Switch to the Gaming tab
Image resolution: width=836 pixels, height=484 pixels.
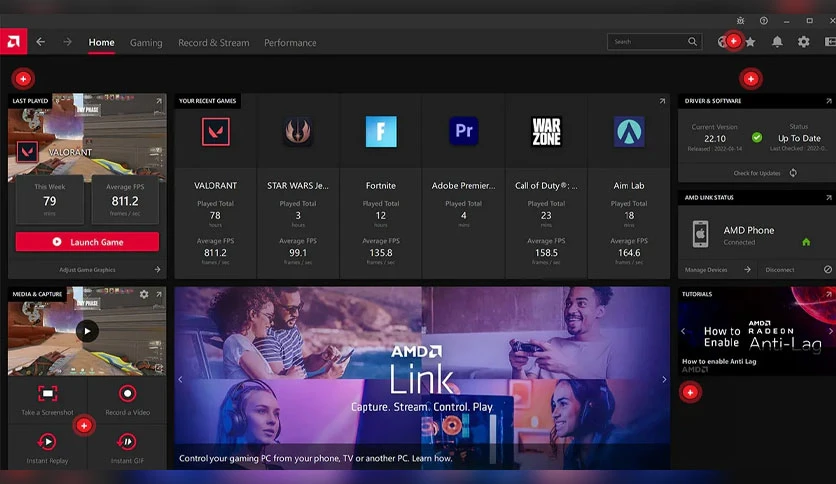pyautogui.click(x=146, y=43)
